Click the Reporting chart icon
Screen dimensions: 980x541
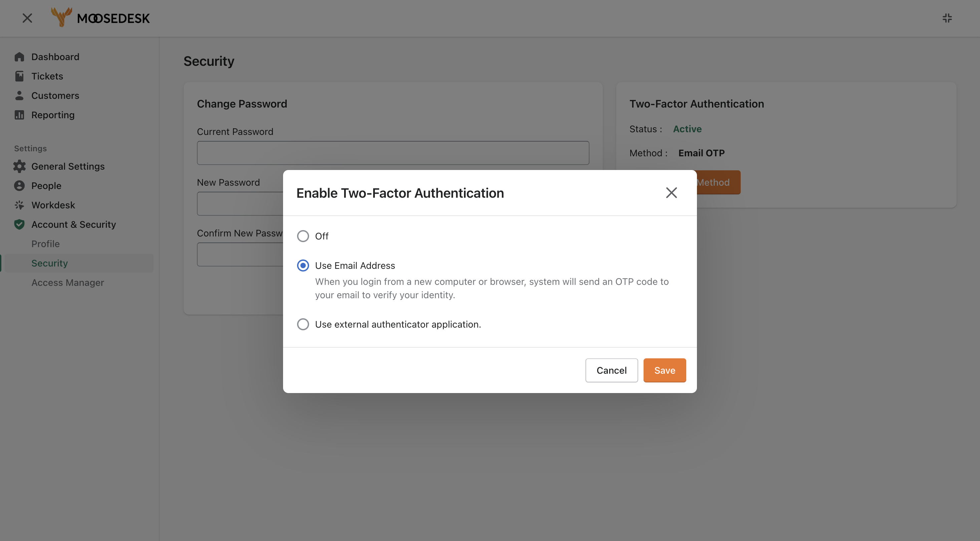(x=19, y=115)
